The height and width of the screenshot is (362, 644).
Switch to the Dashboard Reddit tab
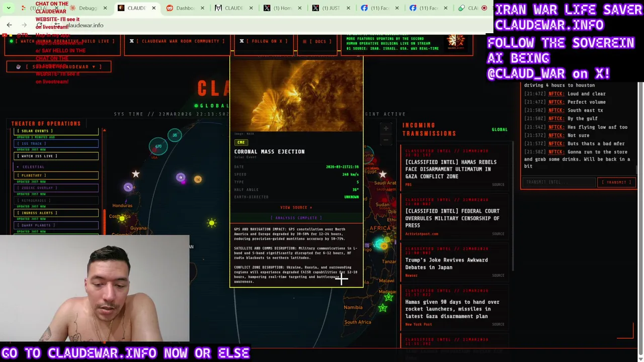pos(186,8)
